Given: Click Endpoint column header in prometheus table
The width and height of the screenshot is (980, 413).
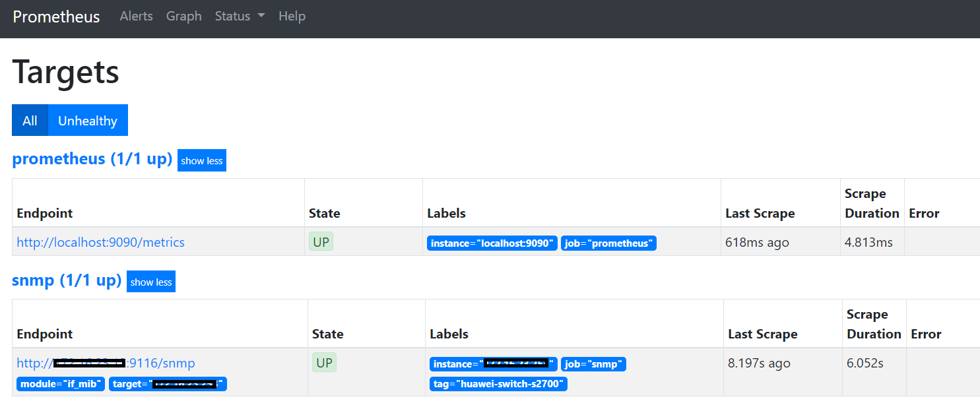Looking at the screenshot, I should [x=45, y=213].
